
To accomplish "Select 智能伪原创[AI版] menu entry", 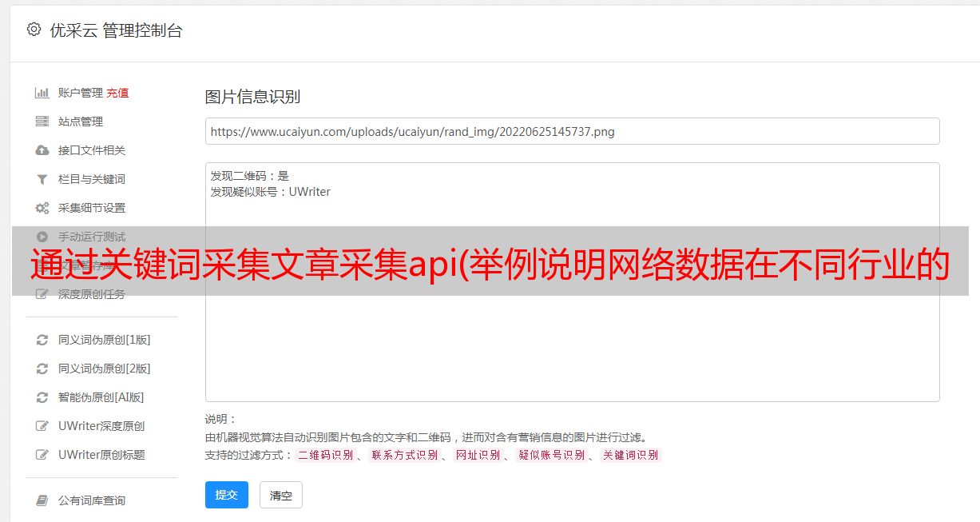I will (101, 397).
